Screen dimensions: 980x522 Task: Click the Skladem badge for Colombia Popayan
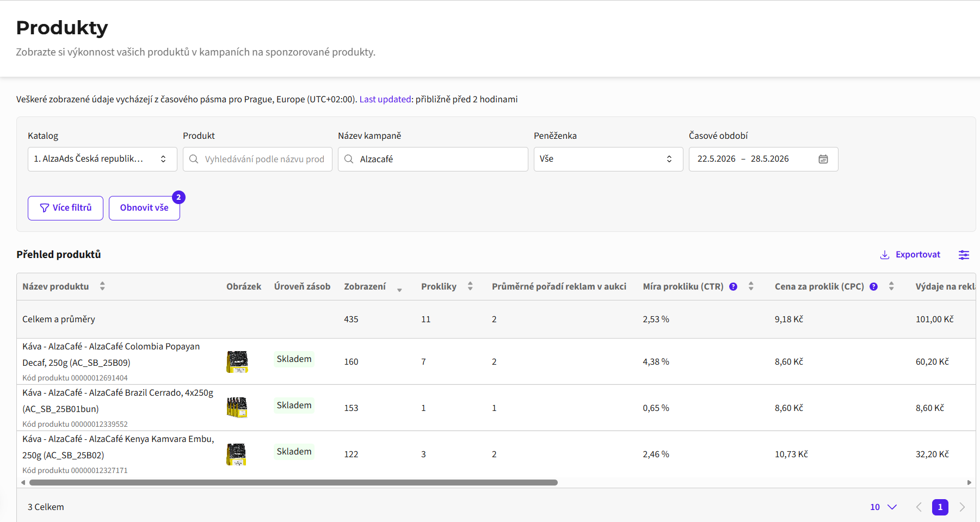click(294, 359)
